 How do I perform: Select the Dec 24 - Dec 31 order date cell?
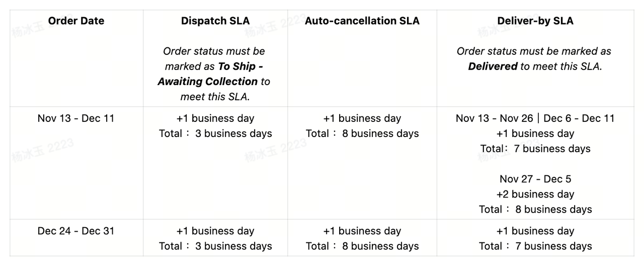point(76,231)
